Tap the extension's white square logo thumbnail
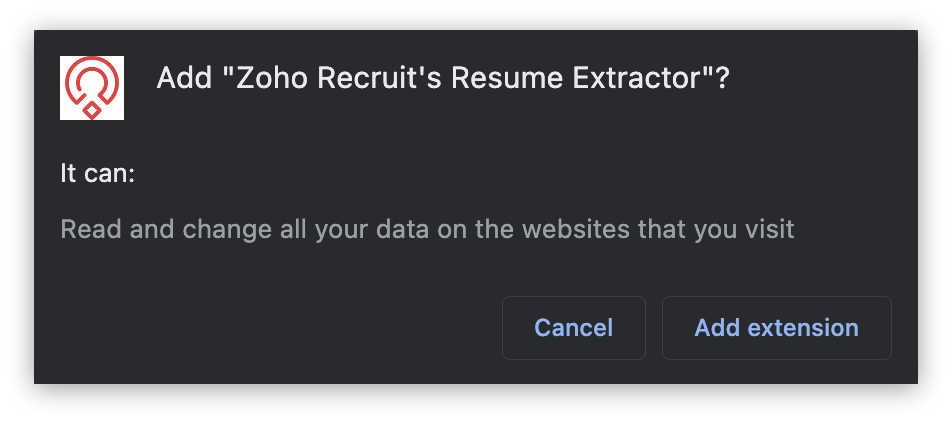 point(92,88)
